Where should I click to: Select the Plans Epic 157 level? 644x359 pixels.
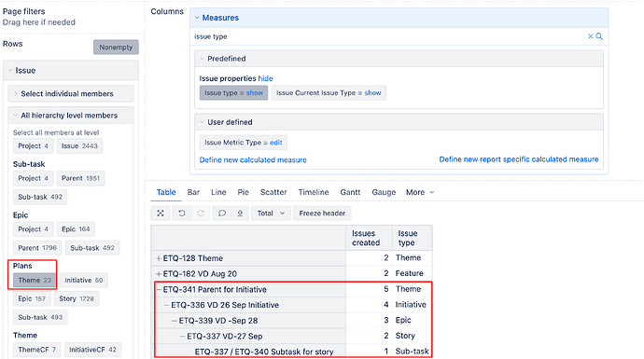click(x=32, y=298)
